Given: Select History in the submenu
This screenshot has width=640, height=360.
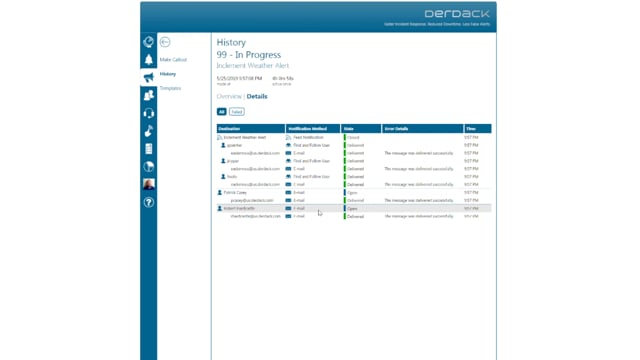Looking at the screenshot, I should coord(168,74).
